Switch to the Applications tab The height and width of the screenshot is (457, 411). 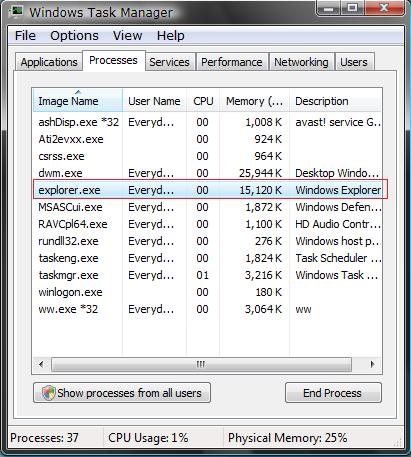pos(49,62)
